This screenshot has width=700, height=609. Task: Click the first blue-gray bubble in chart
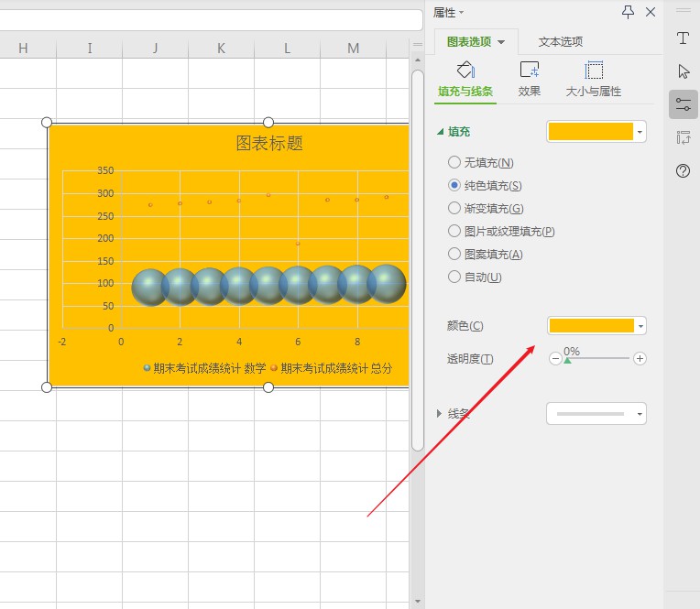coord(149,288)
